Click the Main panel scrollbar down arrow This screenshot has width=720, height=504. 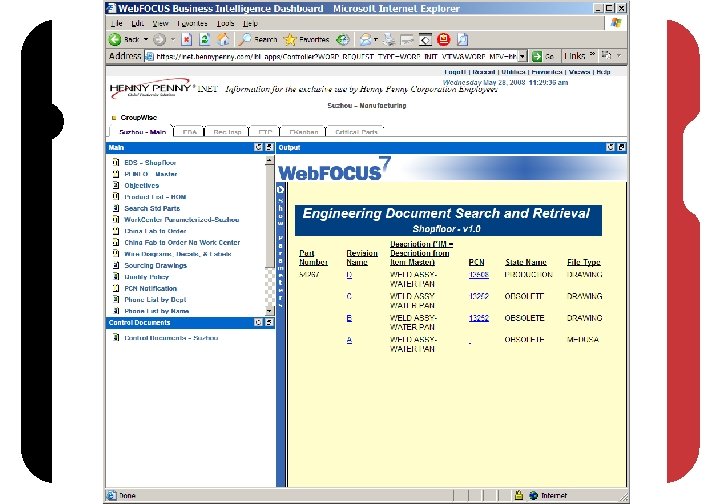(x=270, y=311)
